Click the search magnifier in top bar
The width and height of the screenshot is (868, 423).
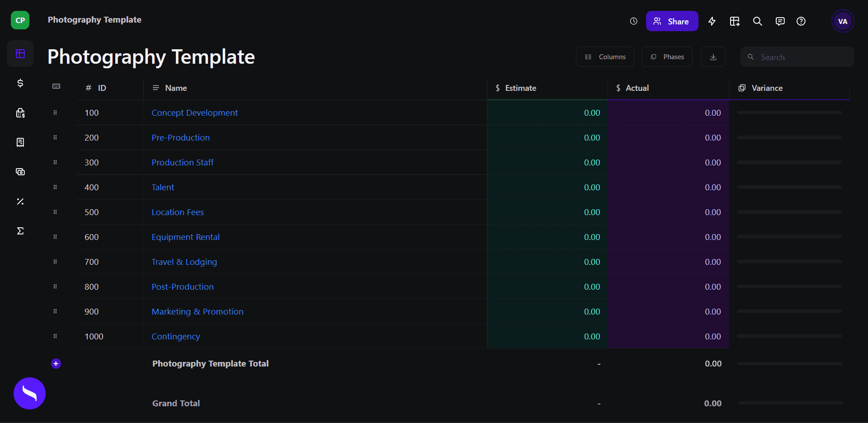tap(757, 21)
